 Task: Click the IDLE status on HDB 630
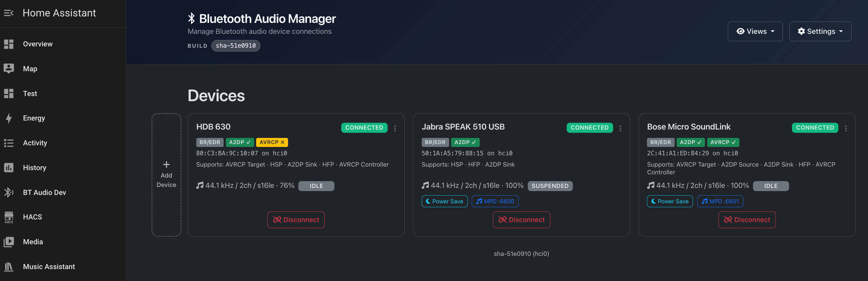[x=316, y=186]
